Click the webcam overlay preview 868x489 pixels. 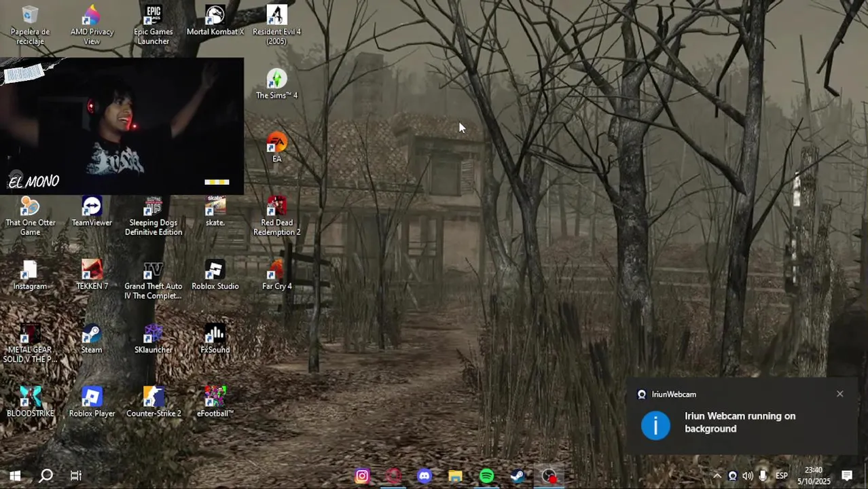(122, 127)
